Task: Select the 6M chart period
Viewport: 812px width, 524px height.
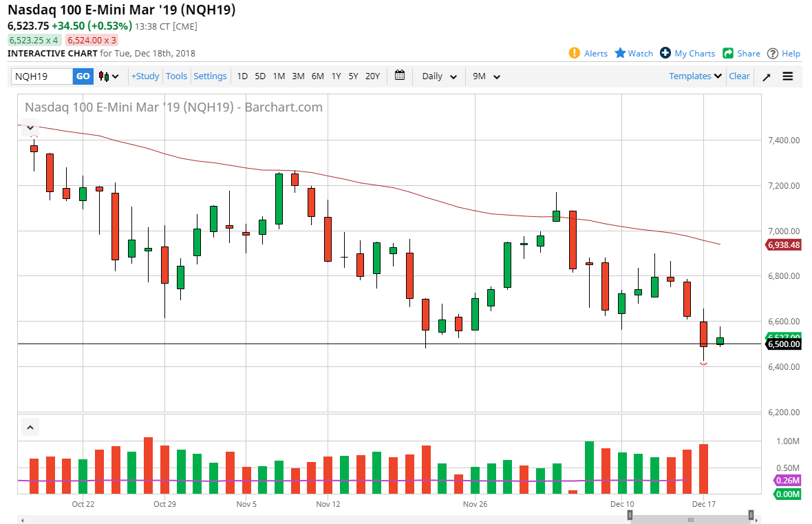Action: pyautogui.click(x=317, y=76)
